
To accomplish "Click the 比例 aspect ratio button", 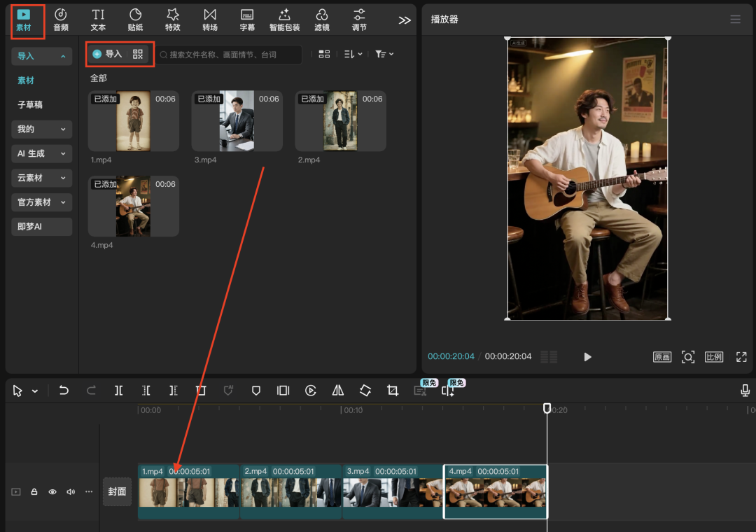I will pos(713,357).
